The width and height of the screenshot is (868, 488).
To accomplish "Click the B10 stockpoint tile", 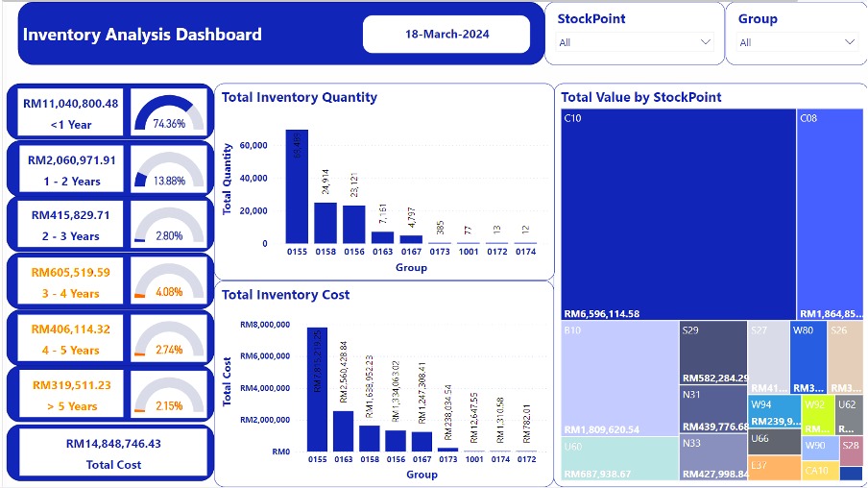I will [x=619, y=378].
